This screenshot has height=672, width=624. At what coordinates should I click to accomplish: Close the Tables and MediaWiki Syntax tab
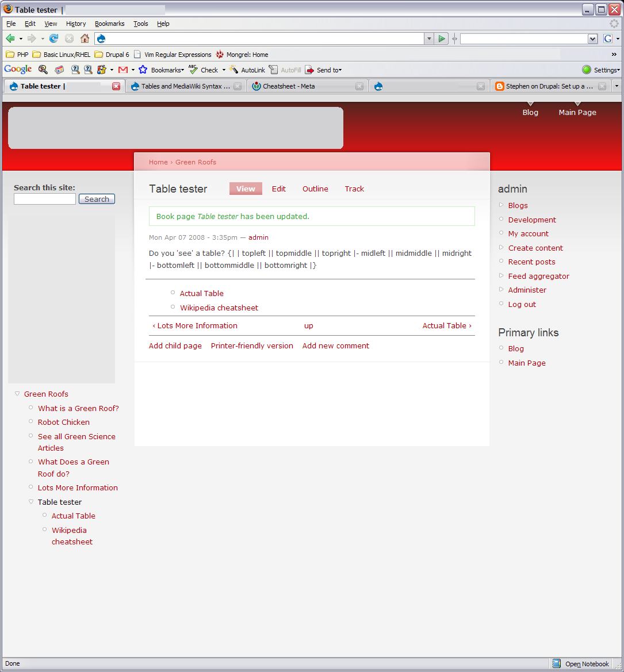click(x=238, y=86)
